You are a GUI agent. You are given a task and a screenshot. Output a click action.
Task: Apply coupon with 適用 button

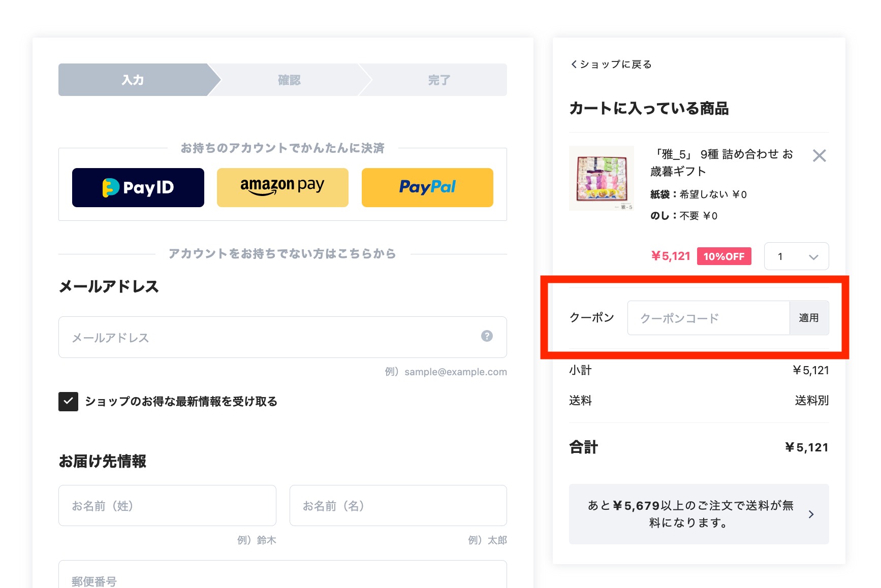click(809, 318)
